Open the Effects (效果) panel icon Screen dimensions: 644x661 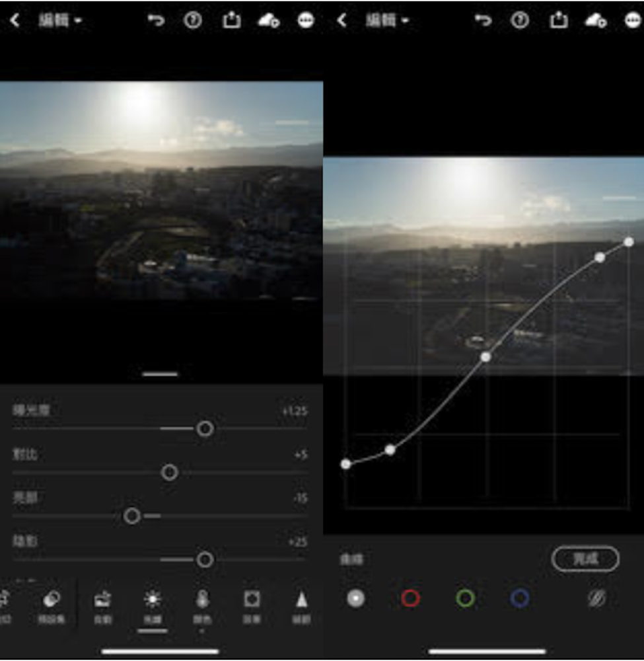point(252,606)
